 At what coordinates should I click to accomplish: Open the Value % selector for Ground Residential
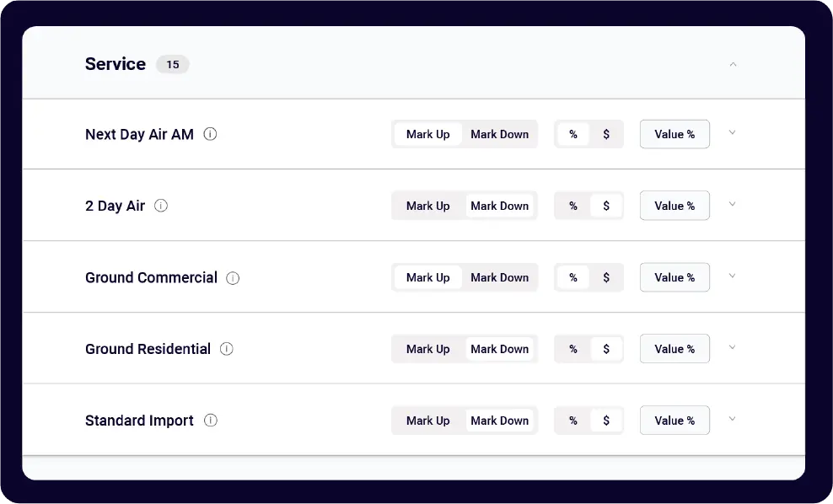point(674,349)
